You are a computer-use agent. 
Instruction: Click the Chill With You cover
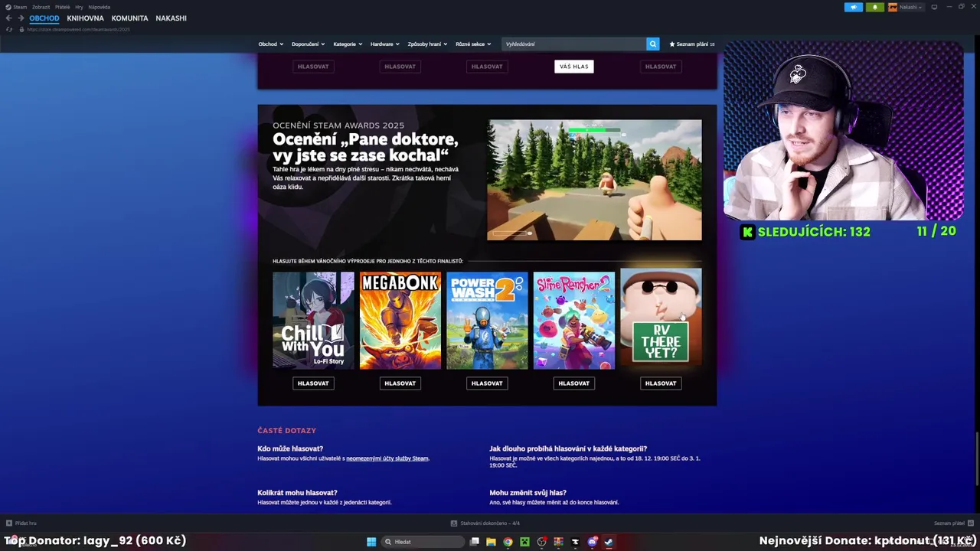(x=313, y=321)
